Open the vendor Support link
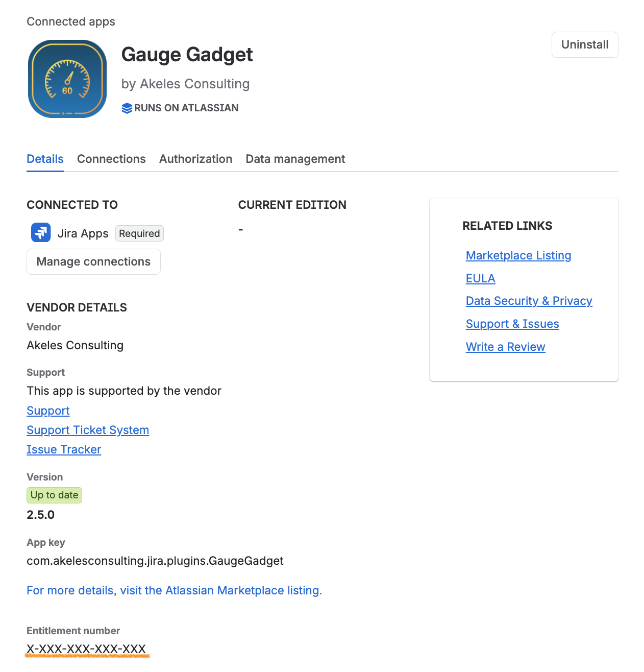The height and width of the screenshot is (672, 644). point(48,411)
